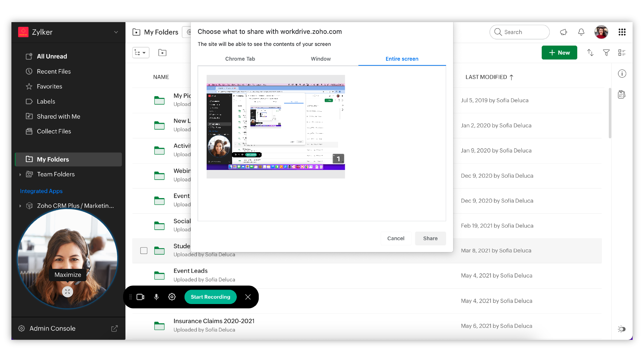Toggle the camera icon in recording bar

pyautogui.click(x=140, y=297)
